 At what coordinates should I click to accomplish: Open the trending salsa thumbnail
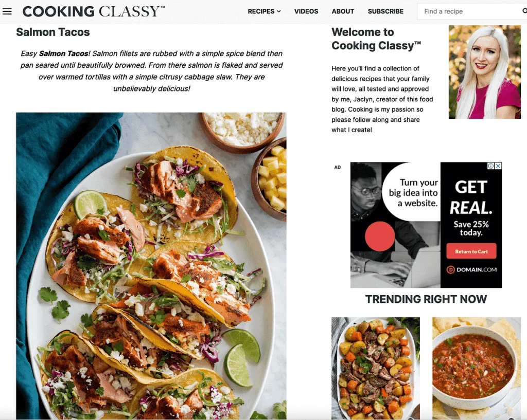click(x=476, y=368)
